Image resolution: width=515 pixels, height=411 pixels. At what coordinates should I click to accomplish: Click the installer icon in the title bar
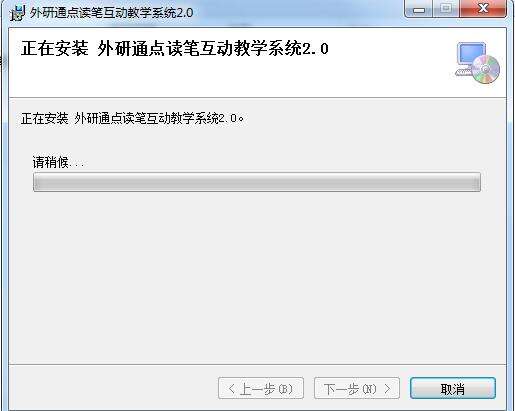(17, 13)
